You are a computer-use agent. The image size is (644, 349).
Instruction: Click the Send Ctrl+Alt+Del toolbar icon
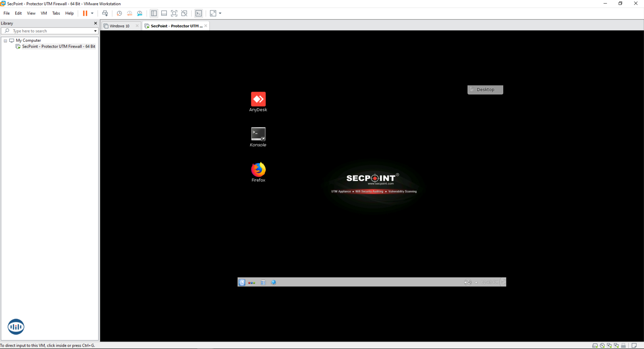click(x=105, y=13)
